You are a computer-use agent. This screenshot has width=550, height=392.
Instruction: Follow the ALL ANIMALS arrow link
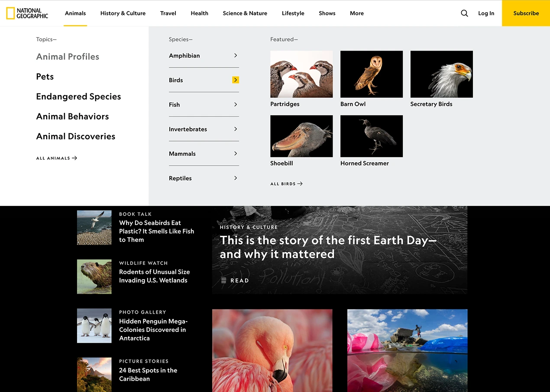click(x=57, y=158)
